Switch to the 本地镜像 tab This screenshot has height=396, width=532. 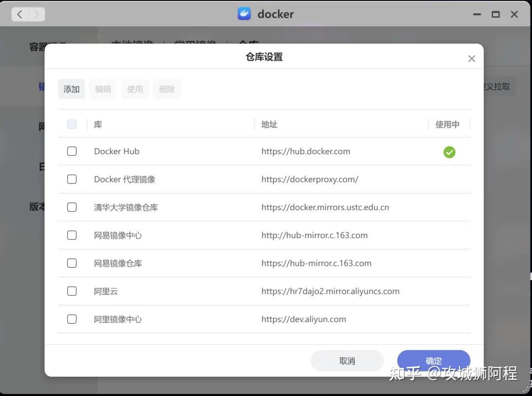132,43
